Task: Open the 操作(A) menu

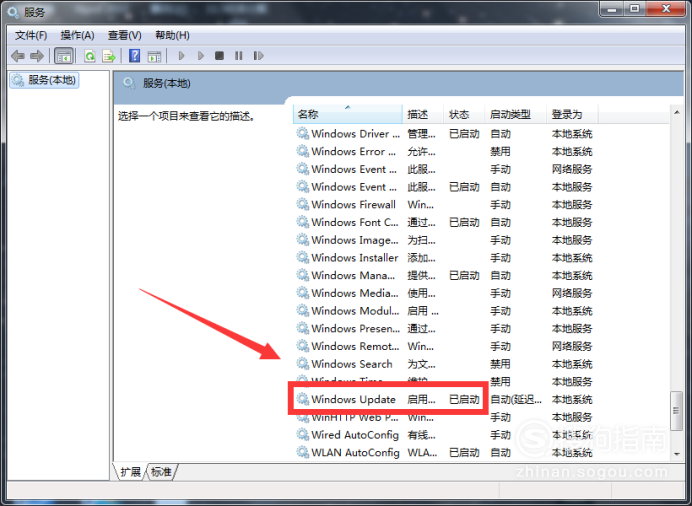Action: tap(77, 35)
